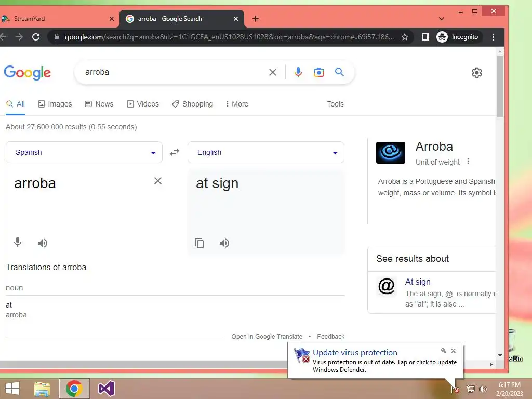
Task: Click the Update virus protection title
Action: (x=355, y=353)
